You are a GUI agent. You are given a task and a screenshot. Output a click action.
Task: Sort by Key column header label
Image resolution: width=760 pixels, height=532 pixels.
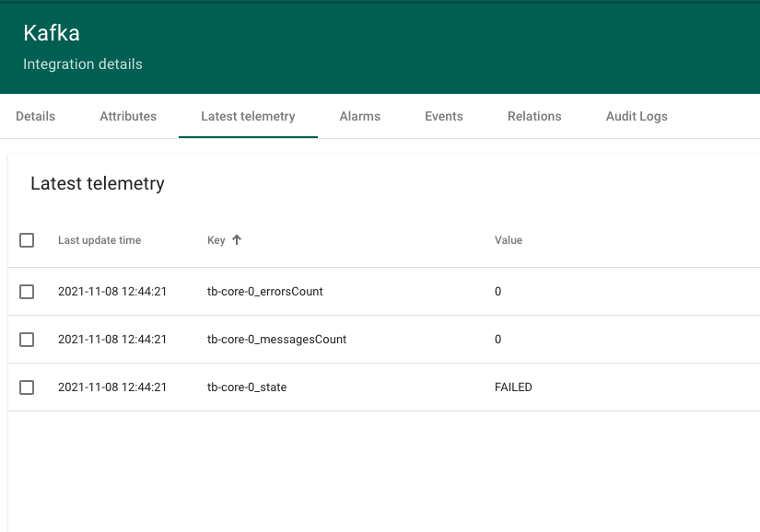[x=216, y=240]
